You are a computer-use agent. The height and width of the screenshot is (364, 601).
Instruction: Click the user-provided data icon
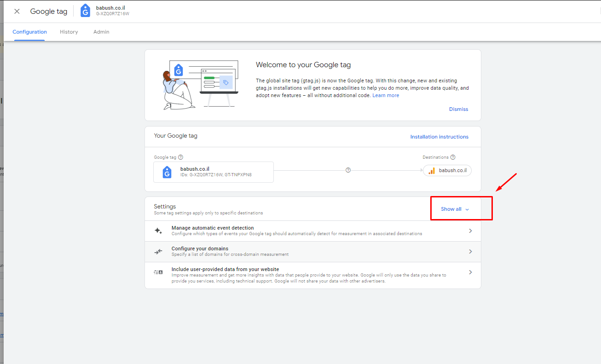coord(158,272)
